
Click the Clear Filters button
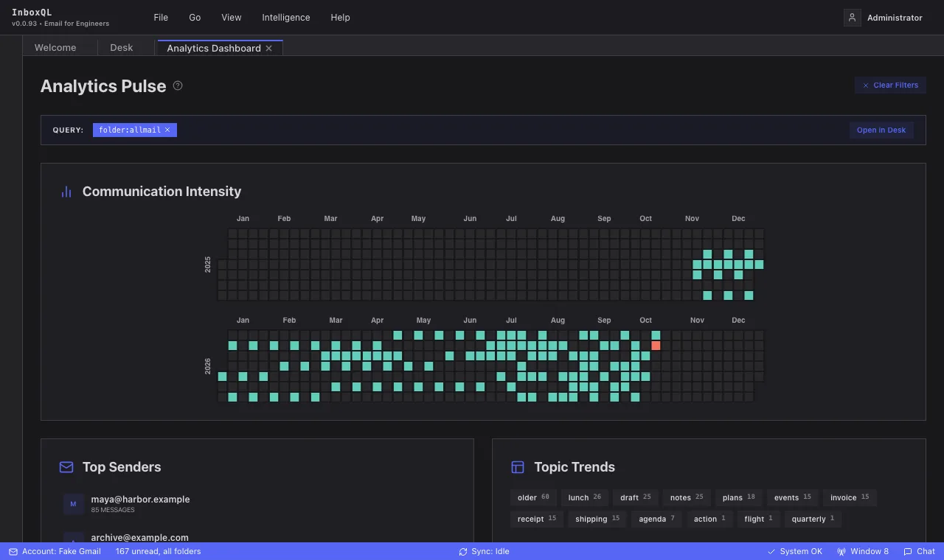point(890,85)
